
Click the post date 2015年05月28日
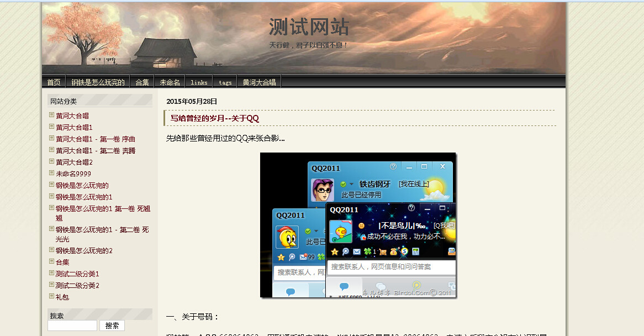[192, 102]
